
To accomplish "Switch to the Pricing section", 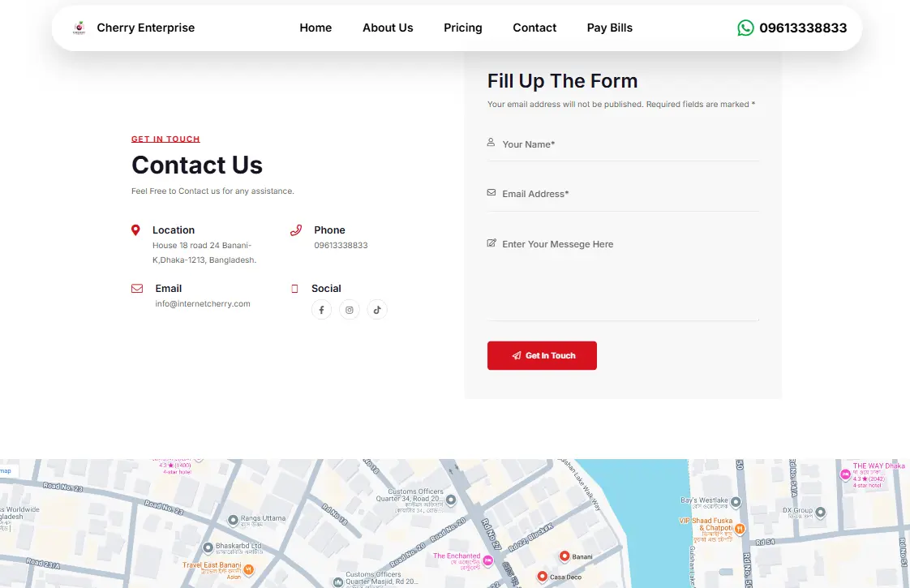I will 462,27.
